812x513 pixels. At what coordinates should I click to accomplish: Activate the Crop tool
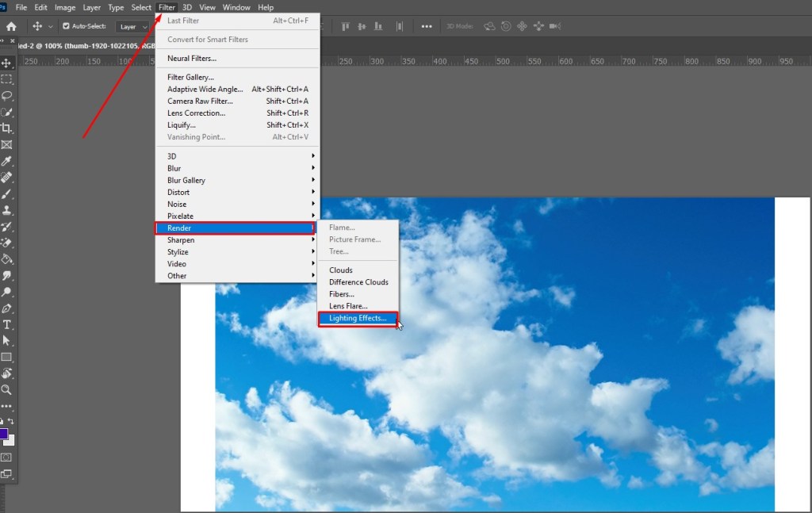click(6, 128)
